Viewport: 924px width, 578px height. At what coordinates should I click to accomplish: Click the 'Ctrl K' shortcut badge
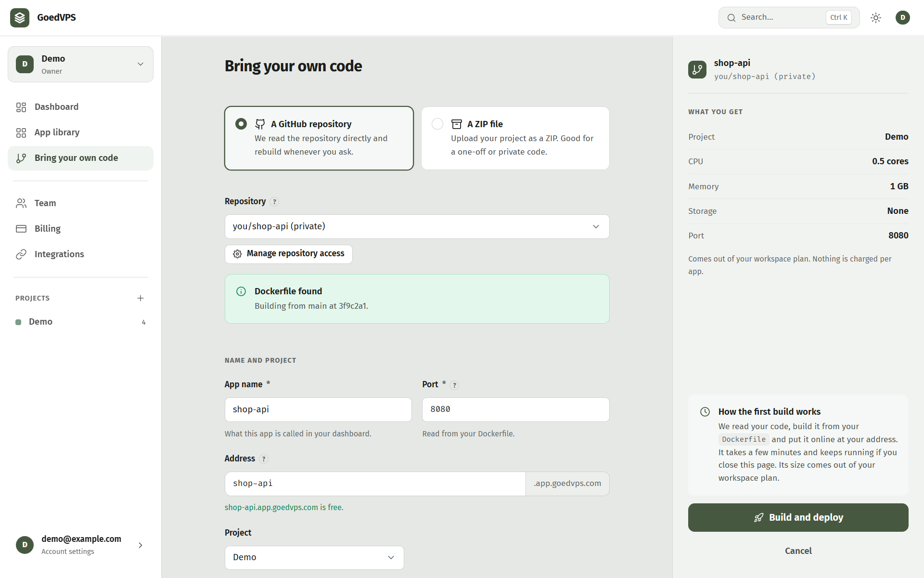(x=839, y=18)
